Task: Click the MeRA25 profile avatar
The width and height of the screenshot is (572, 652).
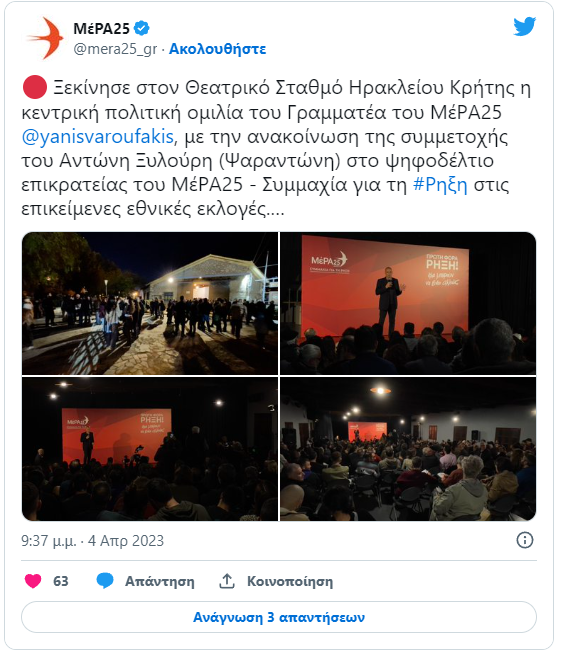Action: click(x=45, y=38)
